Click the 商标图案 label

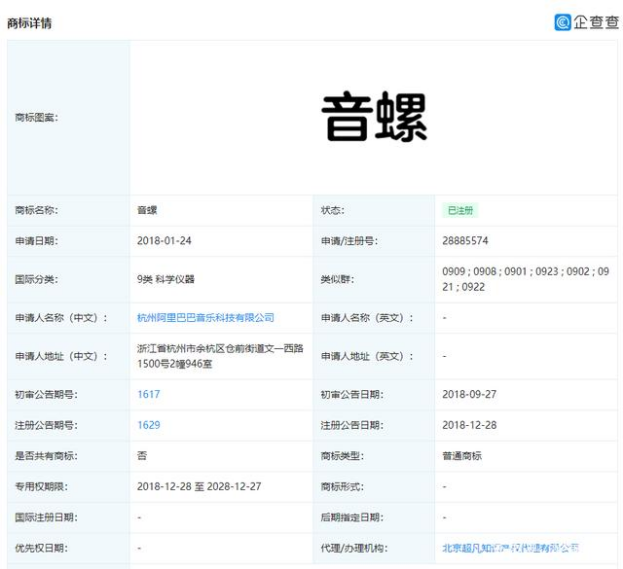pos(37,118)
